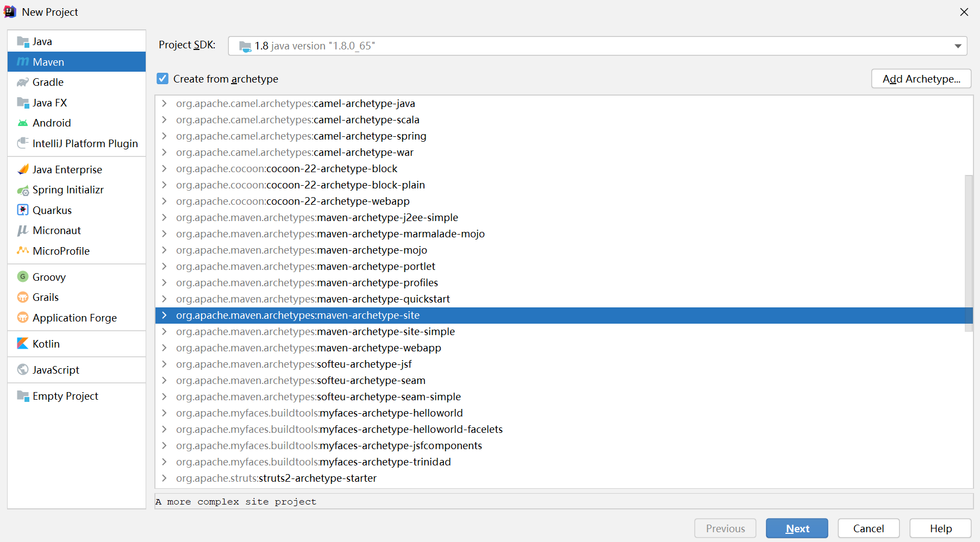Open Help button
The width and height of the screenshot is (980, 542).
point(940,528)
